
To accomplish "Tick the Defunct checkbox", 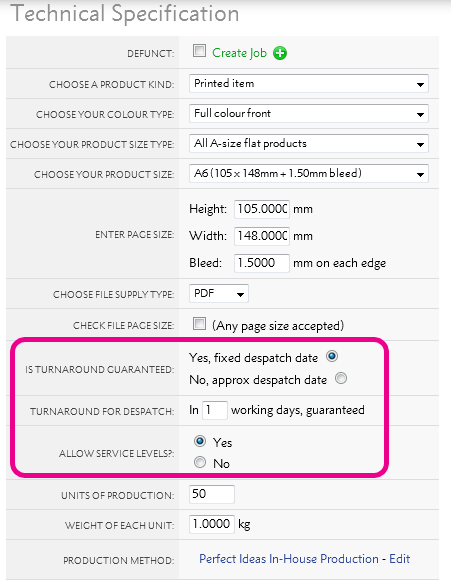I will tap(199, 51).
